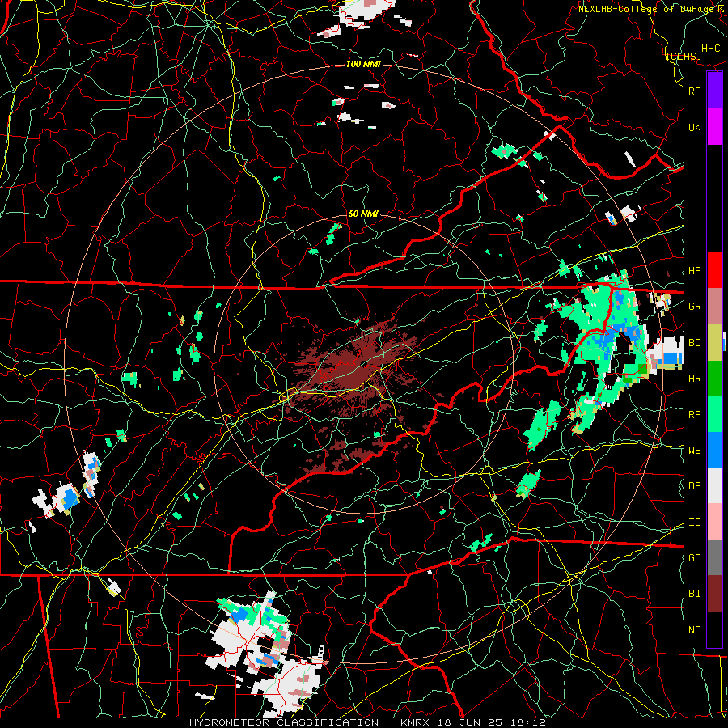Click the "100 NMI" range ring label
The image size is (728, 728).
[363, 64]
